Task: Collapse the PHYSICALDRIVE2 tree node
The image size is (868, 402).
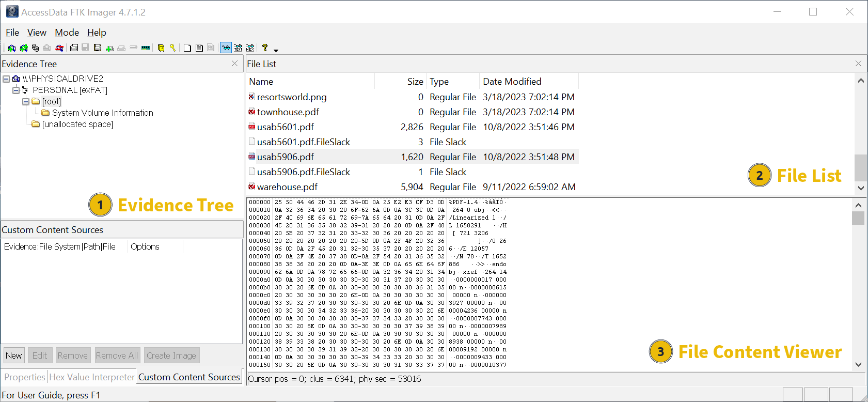Action: coord(6,79)
